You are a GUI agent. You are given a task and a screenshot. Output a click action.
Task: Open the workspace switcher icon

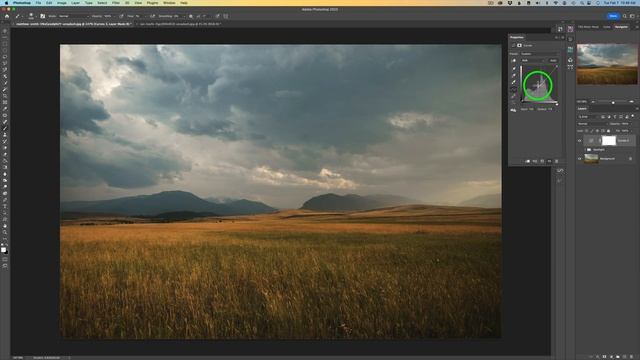(632, 16)
